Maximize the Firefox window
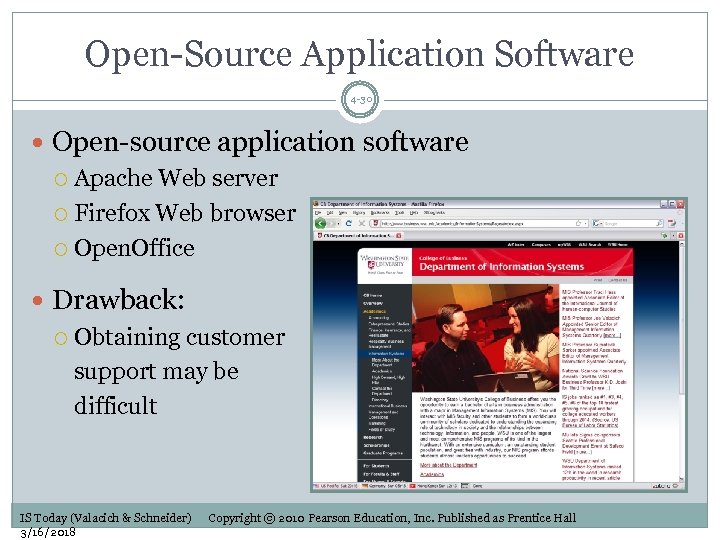 click(672, 203)
